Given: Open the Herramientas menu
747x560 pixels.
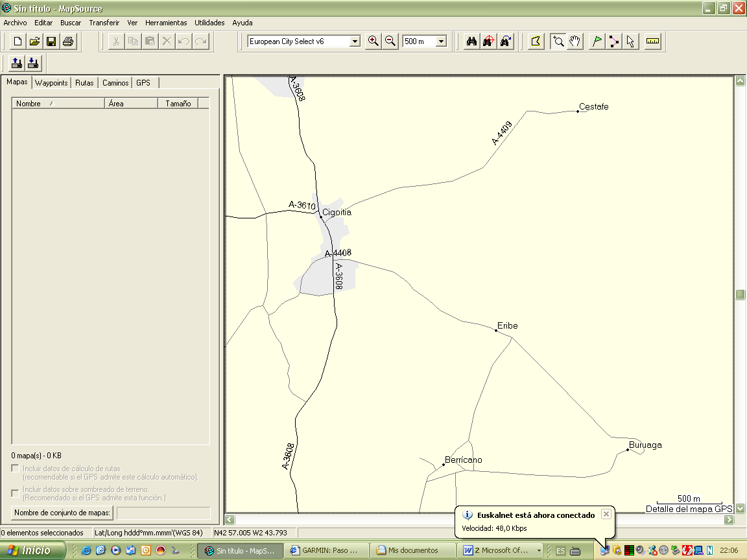Looking at the screenshot, I should point(166,23).
